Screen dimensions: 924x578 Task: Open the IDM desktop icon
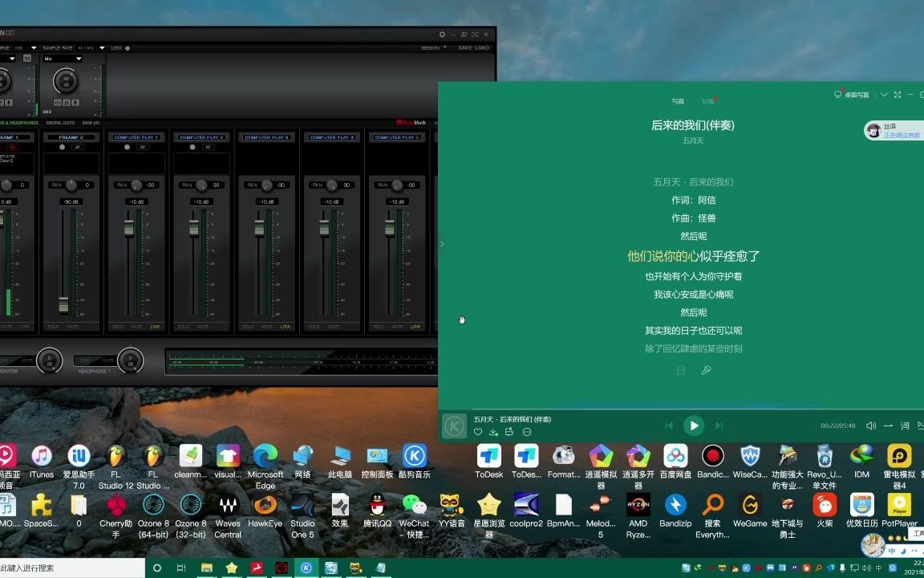point(861,462)
